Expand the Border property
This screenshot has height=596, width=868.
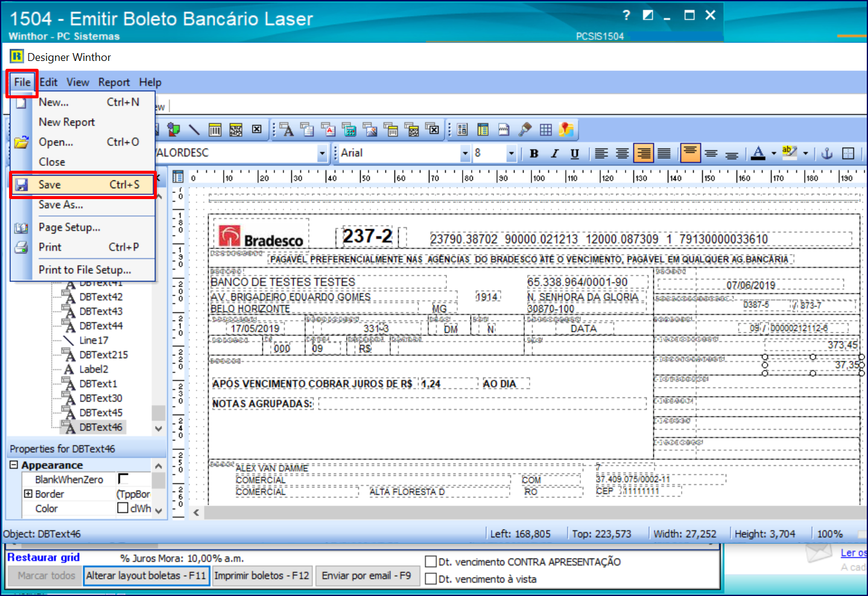[28, 493]
